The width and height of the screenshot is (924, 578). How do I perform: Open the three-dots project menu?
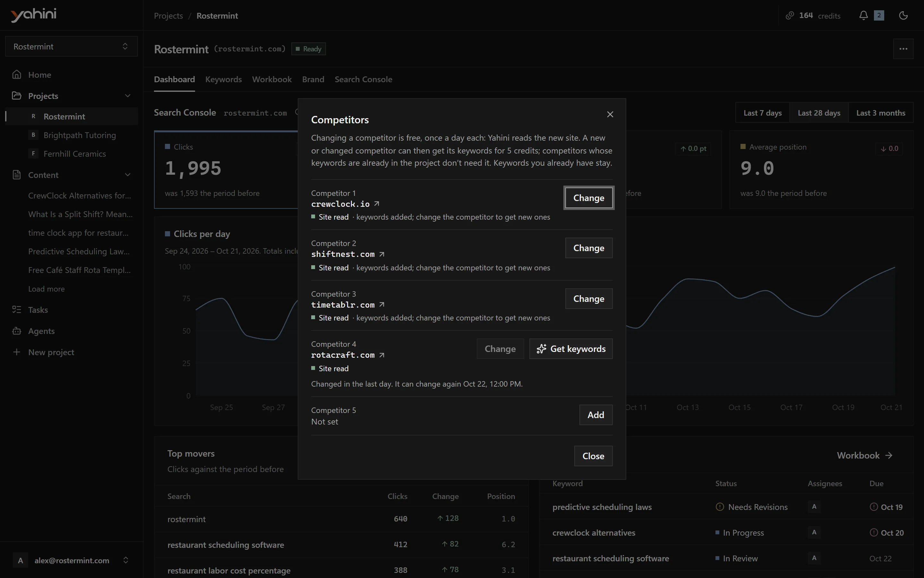point(903,49)
